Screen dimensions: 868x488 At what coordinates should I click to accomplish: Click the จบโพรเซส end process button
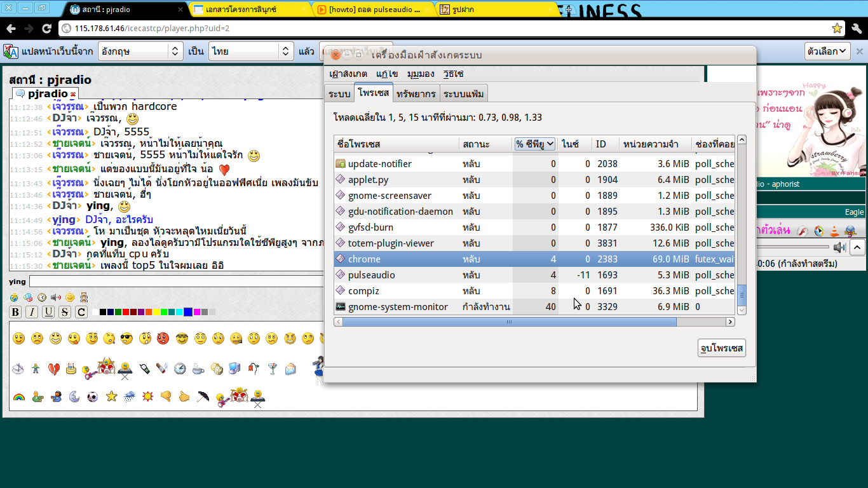pos(721,348)
